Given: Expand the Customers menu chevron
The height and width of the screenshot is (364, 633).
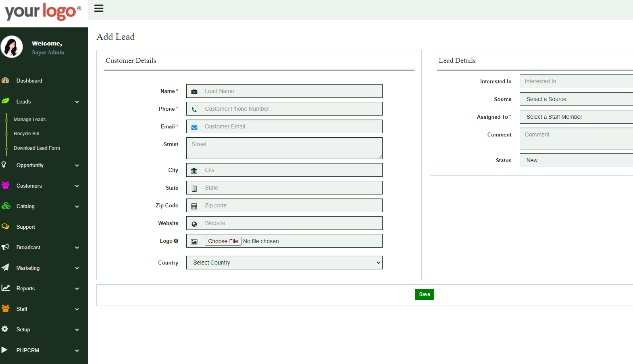Looking at the screenshot, I should (77, 186).
